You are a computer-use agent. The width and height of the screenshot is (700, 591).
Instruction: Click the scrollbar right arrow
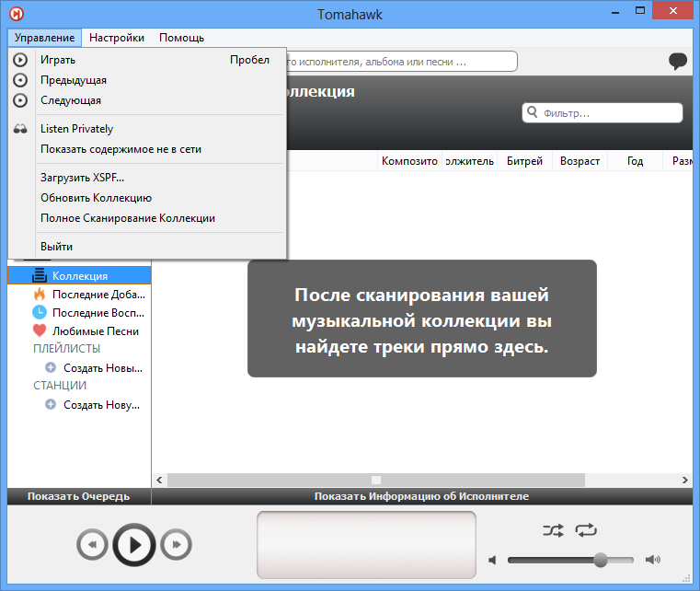[684, 480]
